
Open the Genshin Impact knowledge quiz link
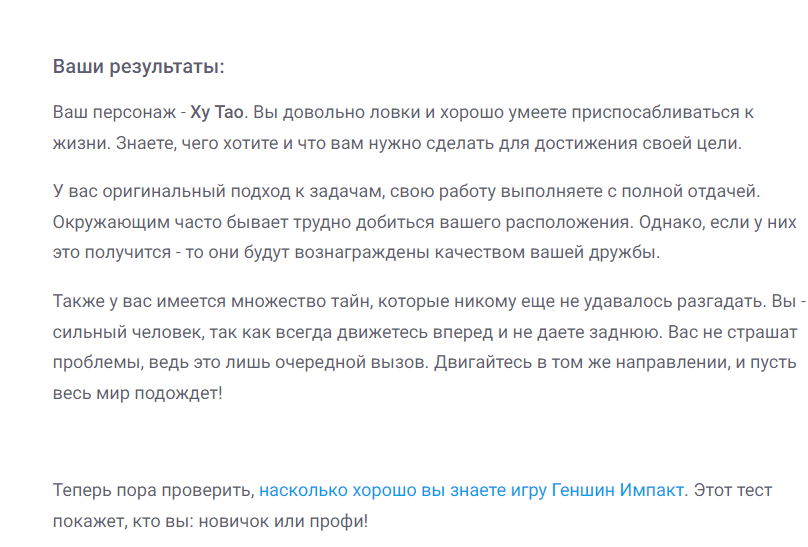click(x=471, y=490)
